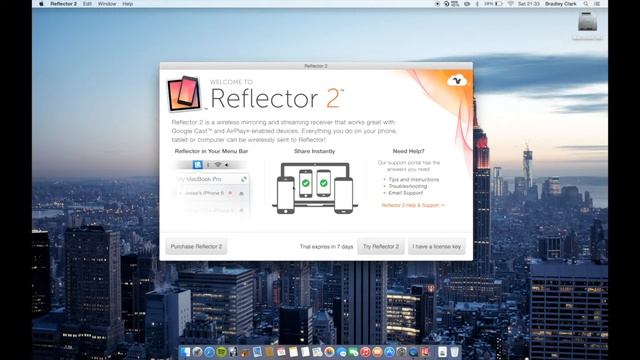
Task: Open the Reflector 2 Help & Support link
Action: pos(413,205)
